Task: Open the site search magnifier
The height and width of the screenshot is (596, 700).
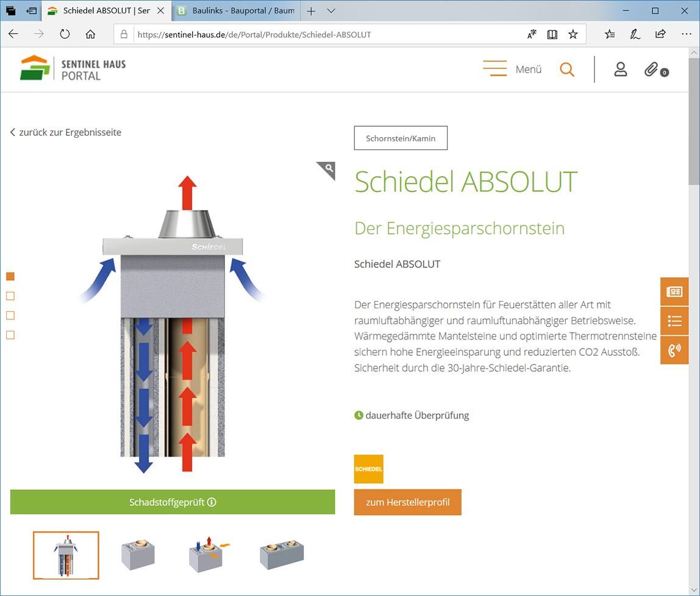Action: (x=567, y=69)
